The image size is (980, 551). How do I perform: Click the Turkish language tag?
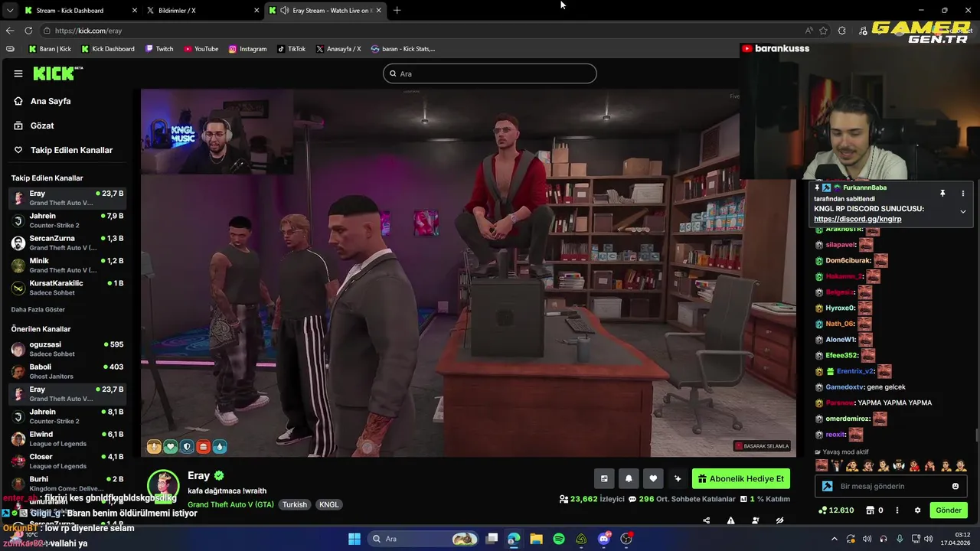295,504
